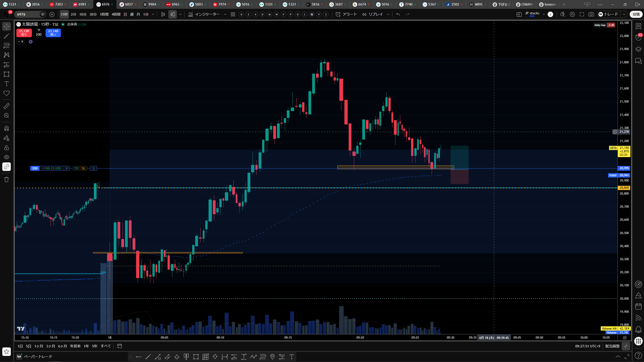Viewport: 644px width, 362px height.
Task: Select the ruler measure tool
Action: tap(7, 106)
